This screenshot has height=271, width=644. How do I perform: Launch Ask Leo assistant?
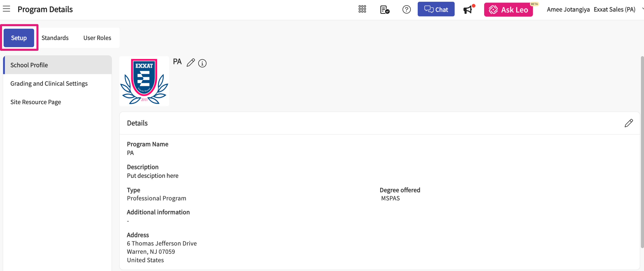point(508,10)
